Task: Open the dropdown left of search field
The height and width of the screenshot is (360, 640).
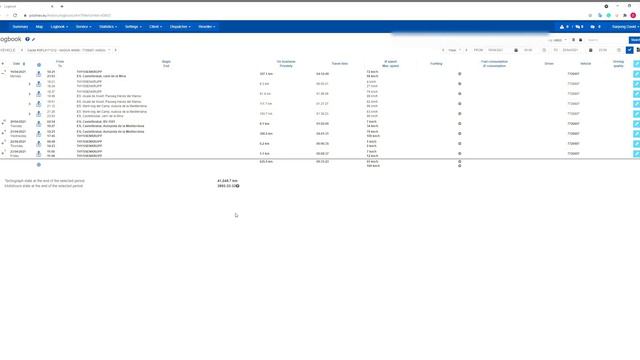Action: tap(557, 40)
